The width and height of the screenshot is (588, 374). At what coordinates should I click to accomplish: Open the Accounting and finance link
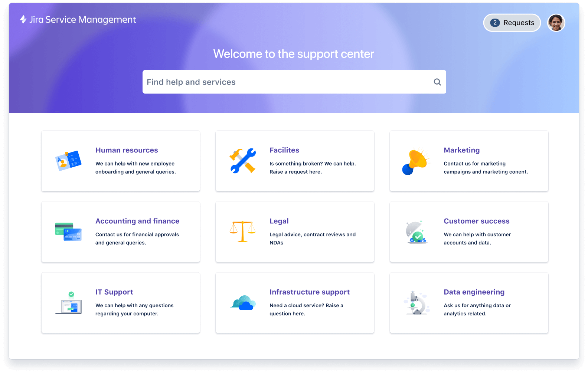click(x=137, y=221)
